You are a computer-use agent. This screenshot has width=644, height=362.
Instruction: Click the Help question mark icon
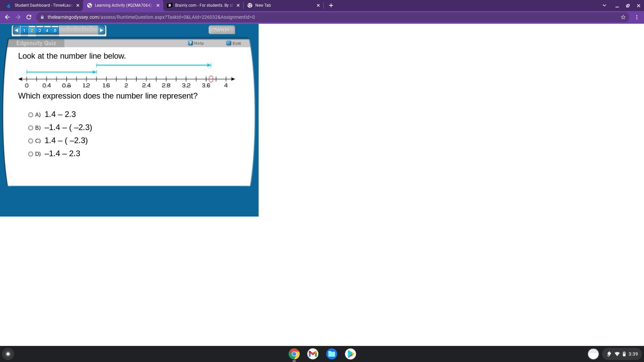[190, 43]
